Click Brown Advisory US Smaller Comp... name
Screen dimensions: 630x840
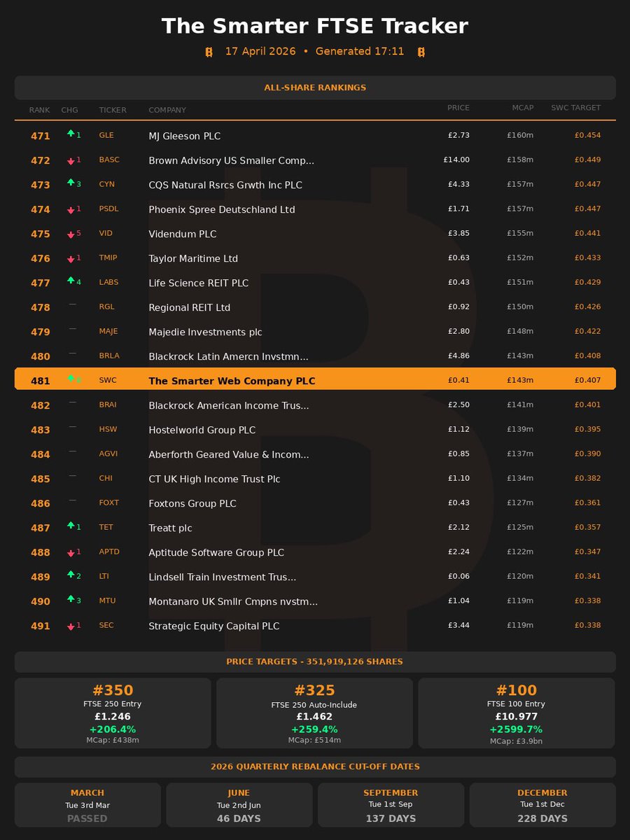[231, 161]
